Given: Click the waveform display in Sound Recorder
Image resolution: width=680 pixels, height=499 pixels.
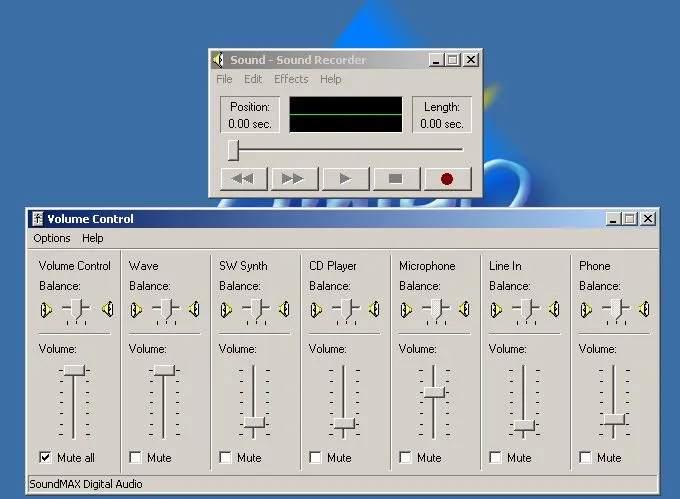Looking at the screenshot, I should (346, 114).
